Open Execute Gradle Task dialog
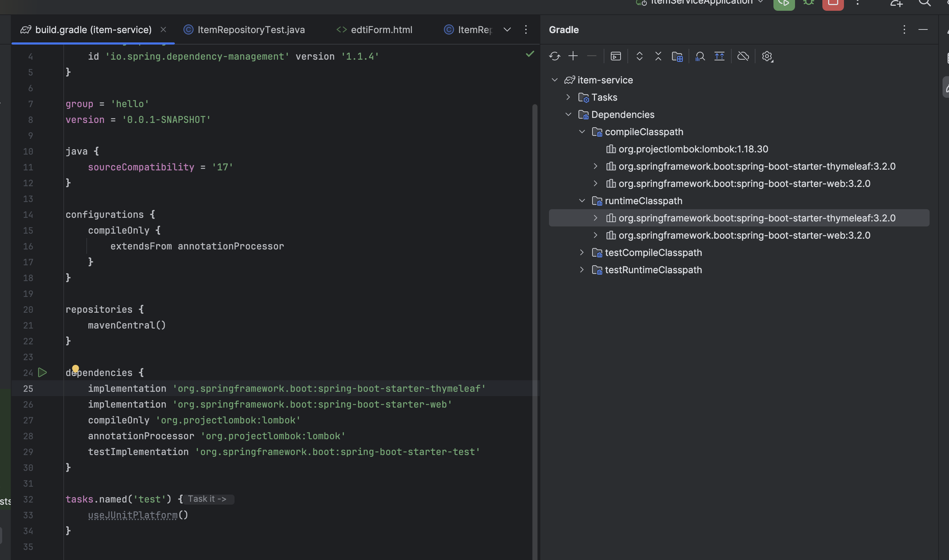 click(616, 56)
